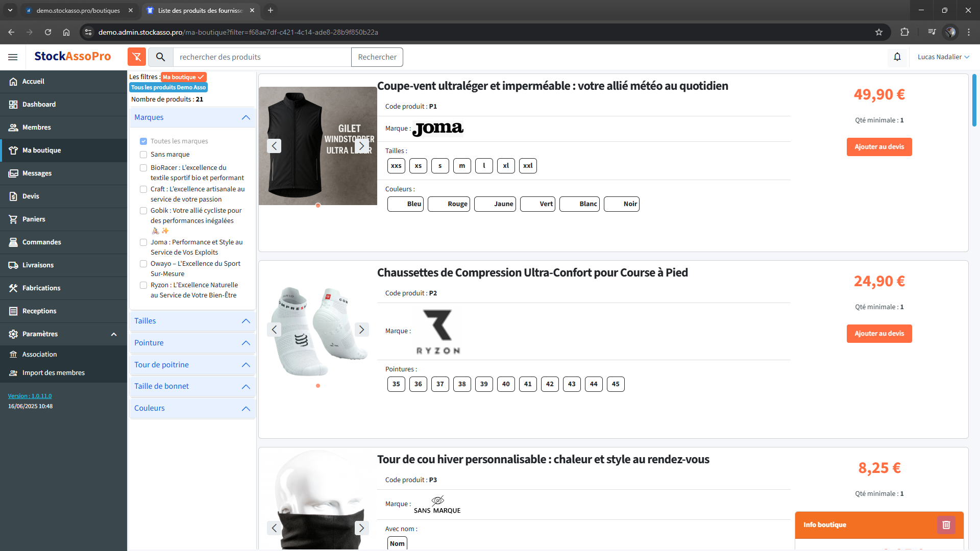
Task: Click the Dashboard sidebar icon
Action: tap(13, 105)
